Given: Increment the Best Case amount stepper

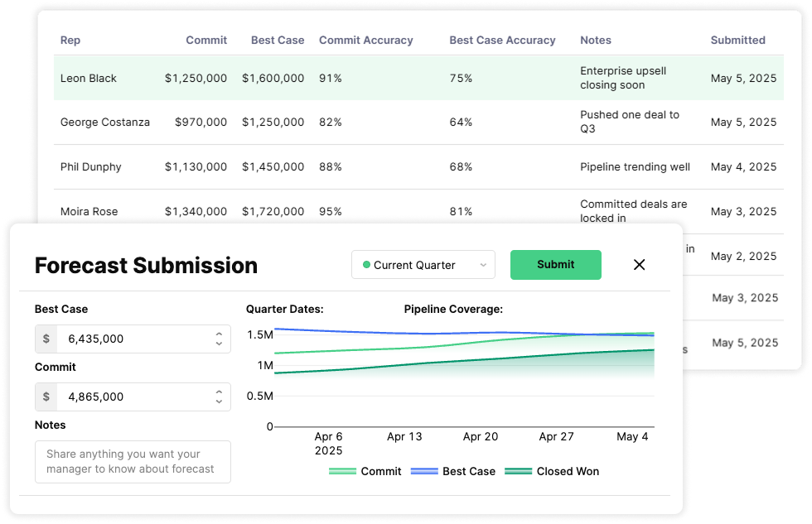Looking at the screenshot, I should tap(219, 334).
